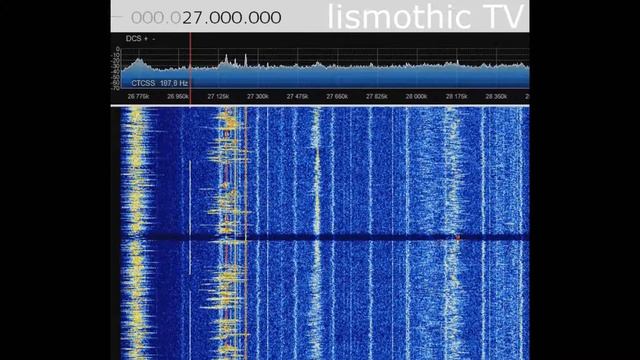Click the 27.825k frequency axis label
Image resolution: width=640 pixels, height=360 pixels.
tap(377, 97)
